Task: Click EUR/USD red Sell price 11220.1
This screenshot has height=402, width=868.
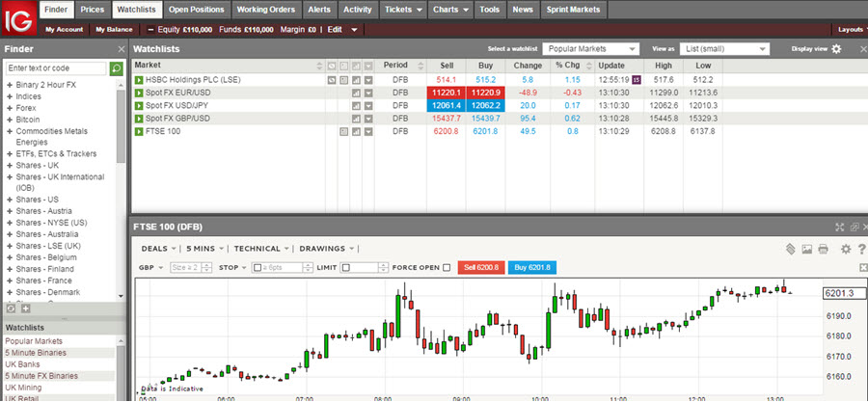Action: pos(447,93)
